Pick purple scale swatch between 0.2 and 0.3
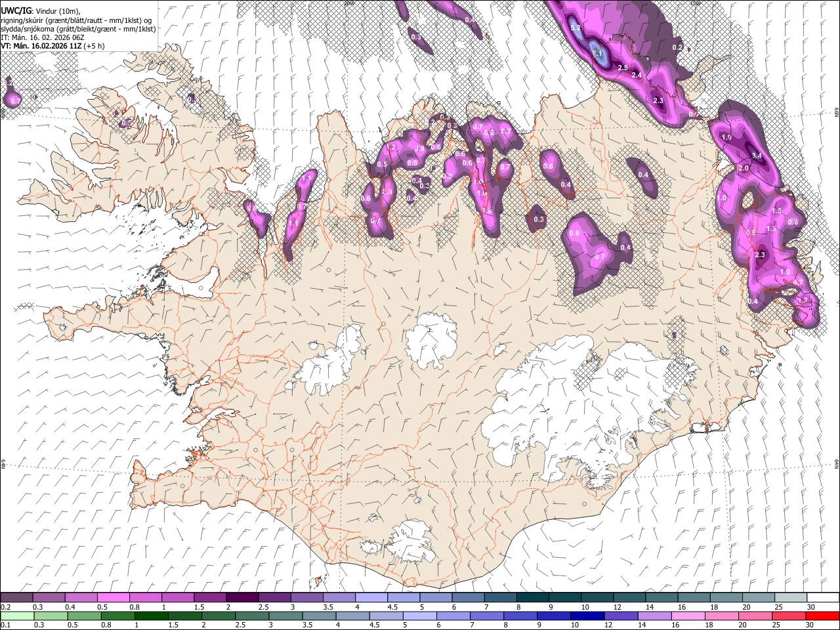The image size is (840, 630). pos(17,598)
